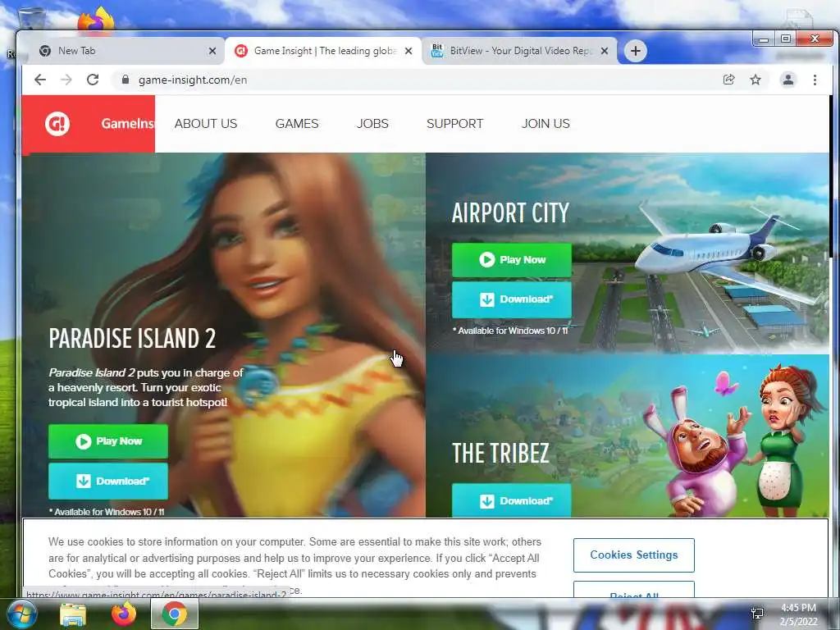Click the PARADISE ISLAND 2 title
840x630 pixels.
pyautogui.click(x=132, y=338)
